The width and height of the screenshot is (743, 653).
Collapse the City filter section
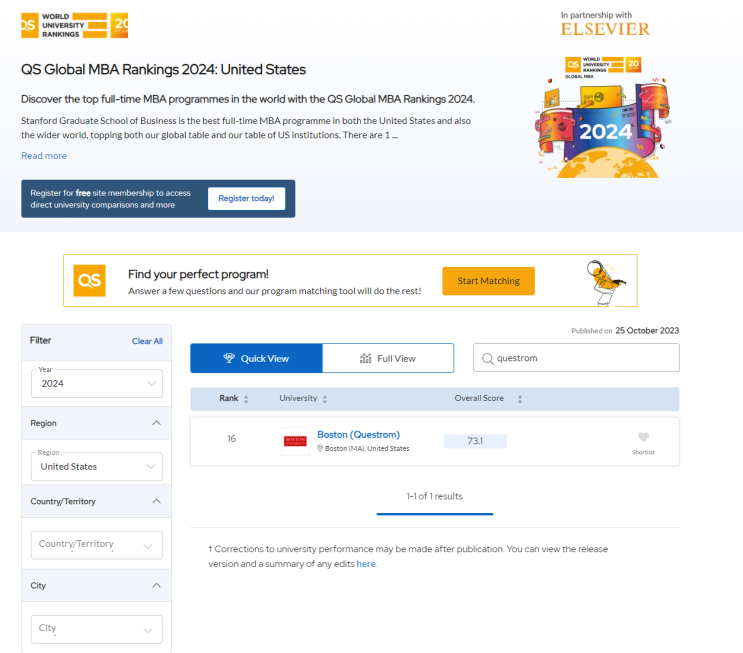[x=156, y=586]
